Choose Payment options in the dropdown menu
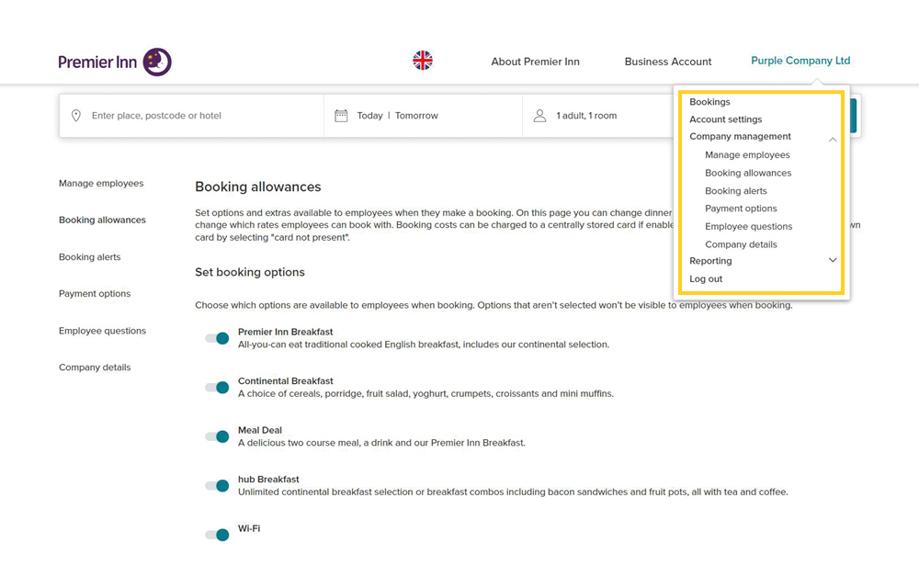Viewport: 919px width, 588px height. pos(741,209)
